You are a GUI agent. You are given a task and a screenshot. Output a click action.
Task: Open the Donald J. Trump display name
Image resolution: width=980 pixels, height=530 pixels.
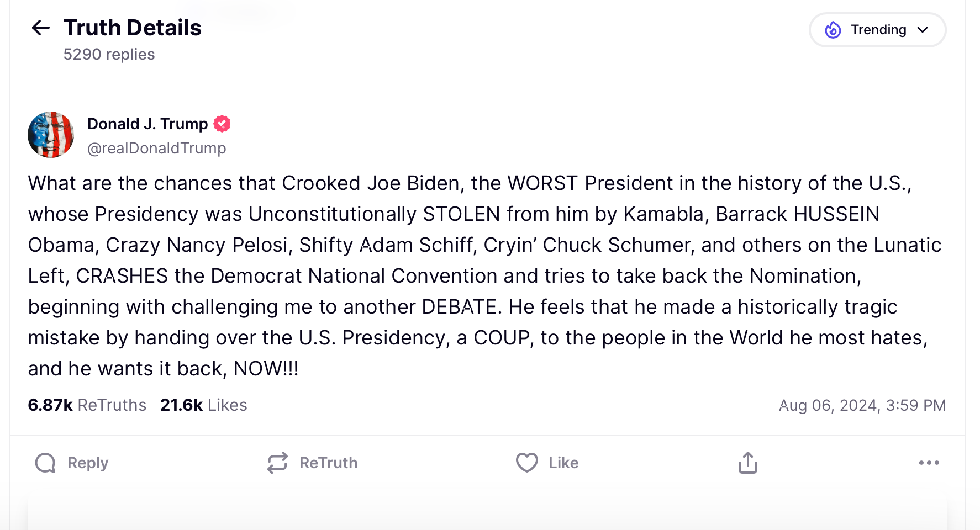pyautogui.click(x=147, y=124)
